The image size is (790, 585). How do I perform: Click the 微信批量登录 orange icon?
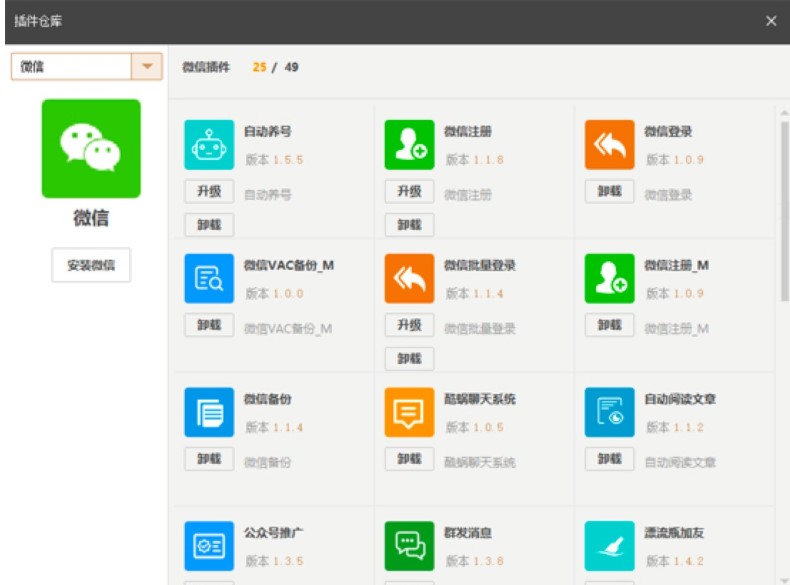pyautogui.click(x=409, y=279)
